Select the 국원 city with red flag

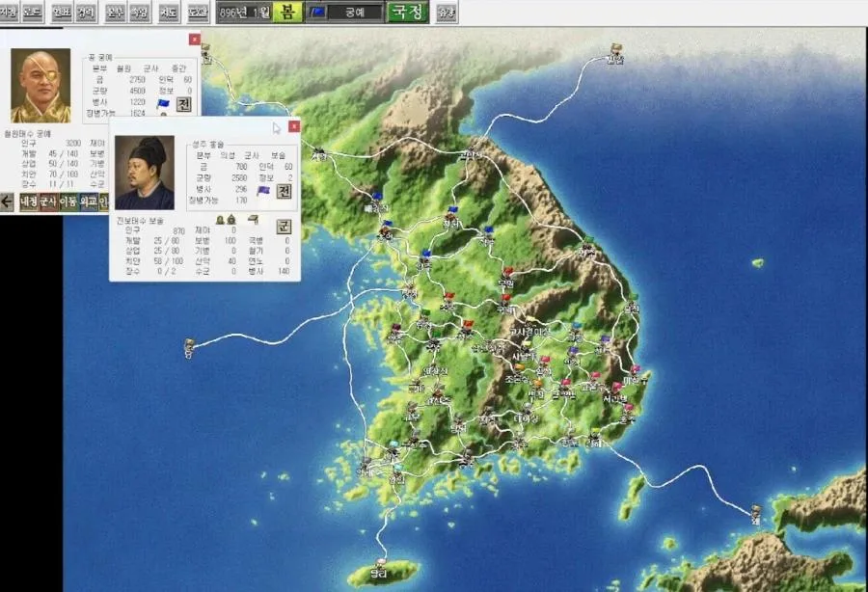tap(506, 279)
